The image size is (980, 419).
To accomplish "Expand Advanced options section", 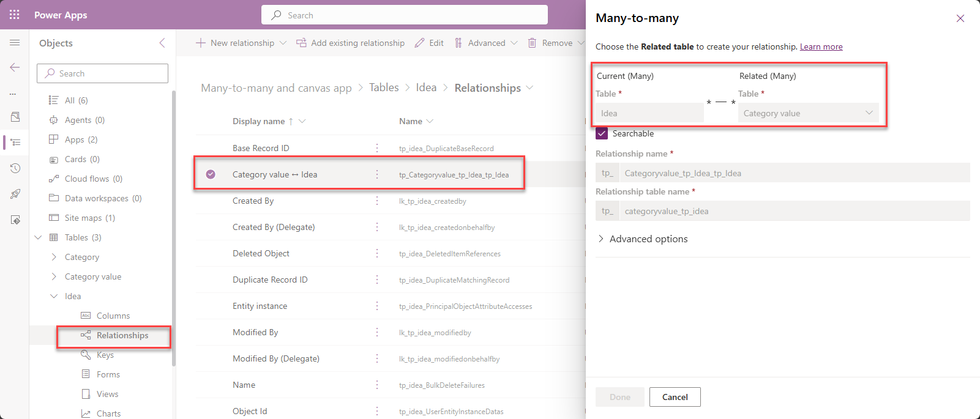I will [x=601, y=239].
